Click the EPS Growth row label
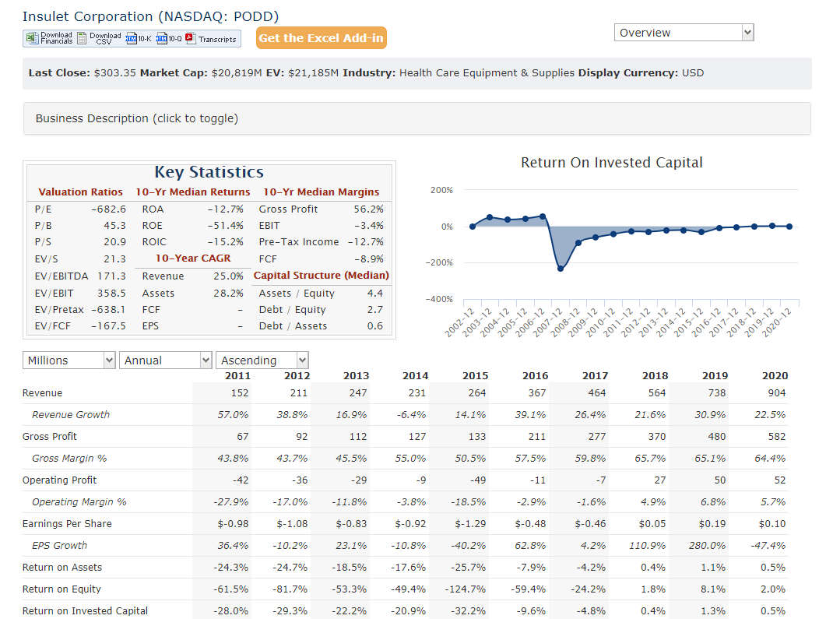840x619 pixels. coord(59,546)
